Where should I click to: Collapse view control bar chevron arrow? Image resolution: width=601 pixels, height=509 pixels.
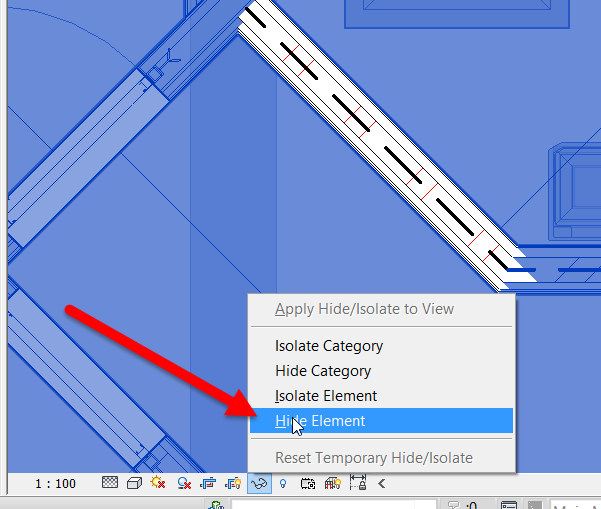382,484
